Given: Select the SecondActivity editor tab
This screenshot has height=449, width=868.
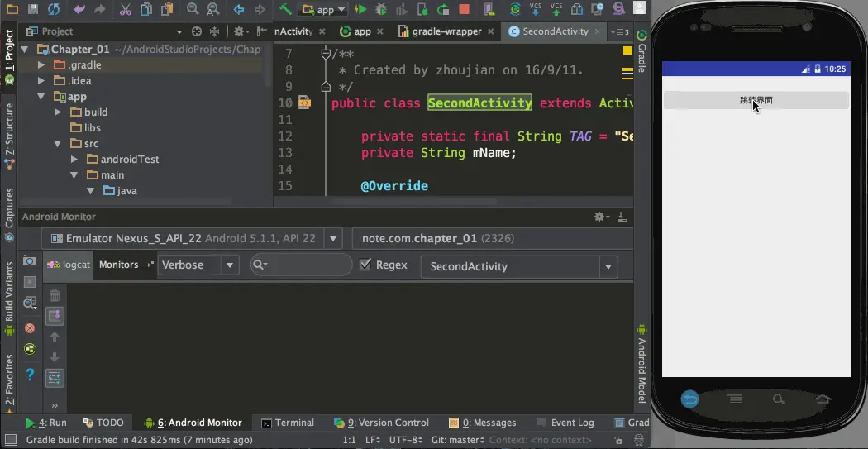Looking at the screenshot, I should [556, 31].
